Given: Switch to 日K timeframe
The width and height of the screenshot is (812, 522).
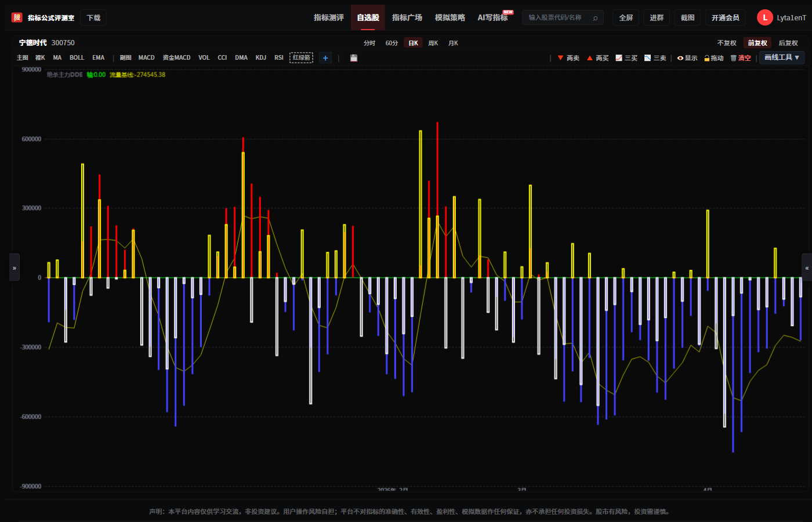Looking at the screenshot, I should (x=413, y=43).
